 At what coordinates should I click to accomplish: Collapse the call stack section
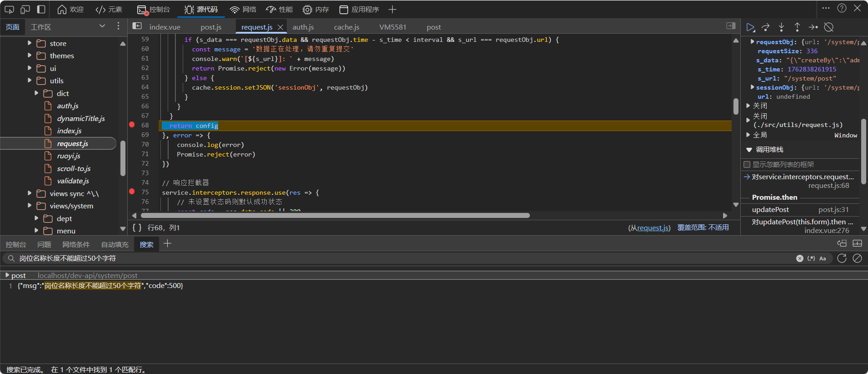coord(749,150)
